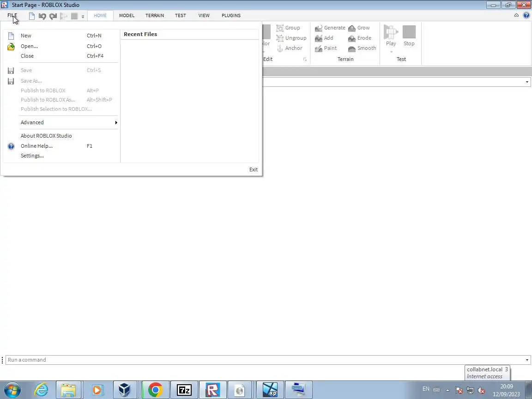Image resolution: width=532 pixels, height=399 pixels.
Task: Choose Open... from the File menu
Action: [60, 46]
